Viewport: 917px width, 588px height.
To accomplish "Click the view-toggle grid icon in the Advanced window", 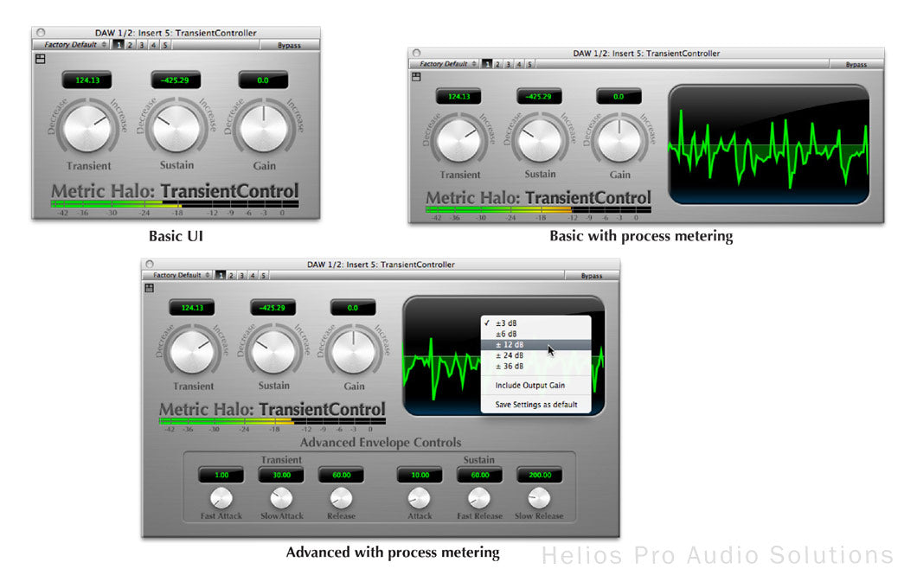I will point(150,288).
